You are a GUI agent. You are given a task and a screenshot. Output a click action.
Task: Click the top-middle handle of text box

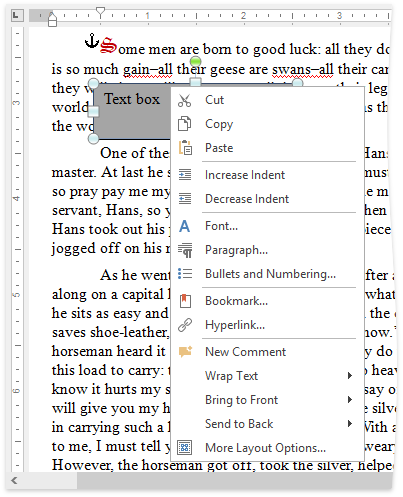pyautogui.click(x=196, y=82)
